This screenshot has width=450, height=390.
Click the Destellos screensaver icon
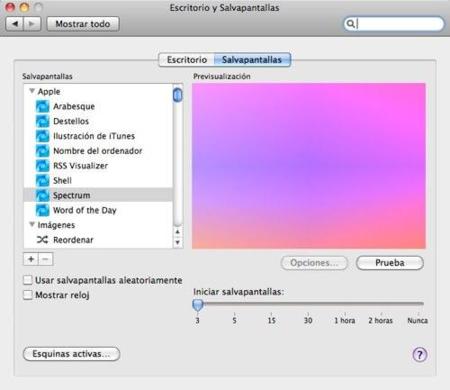point(42,121)
